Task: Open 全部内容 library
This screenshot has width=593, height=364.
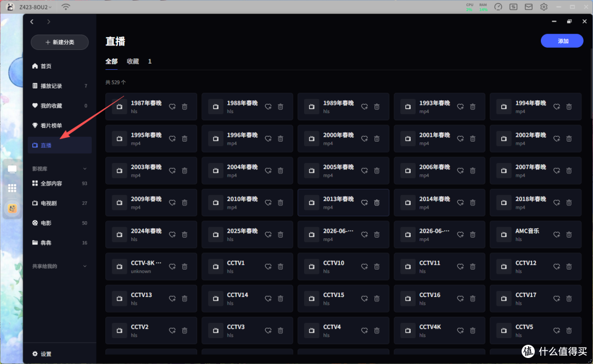Action: pos(60,183)
